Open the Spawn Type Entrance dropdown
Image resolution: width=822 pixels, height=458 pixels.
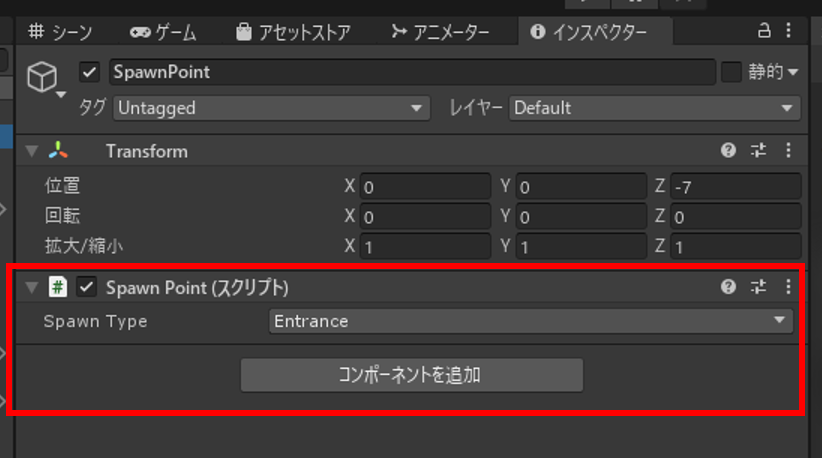click(x=530, y=321)
